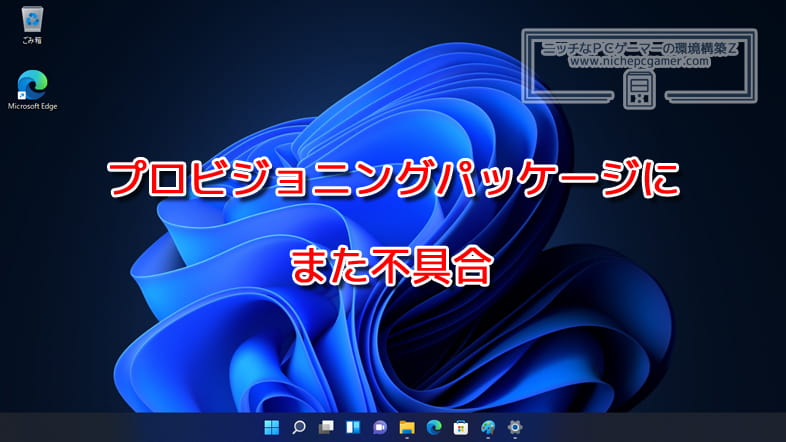Open Microsoft Store from taskbar
The image size is (786, 442).
(461, 427)
